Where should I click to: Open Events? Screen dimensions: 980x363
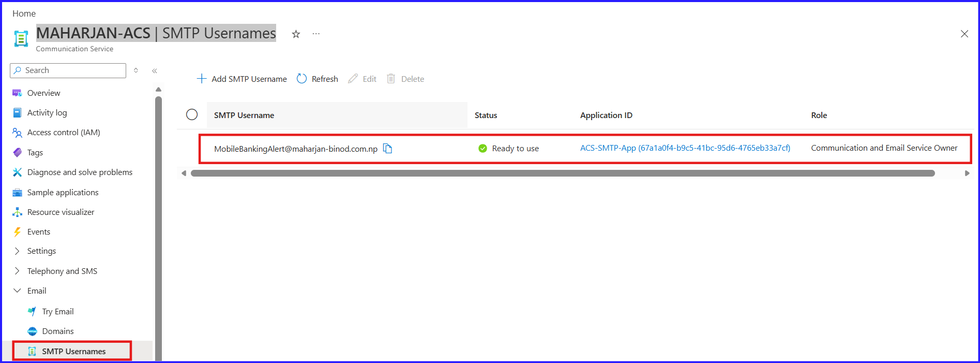[39, 232]
